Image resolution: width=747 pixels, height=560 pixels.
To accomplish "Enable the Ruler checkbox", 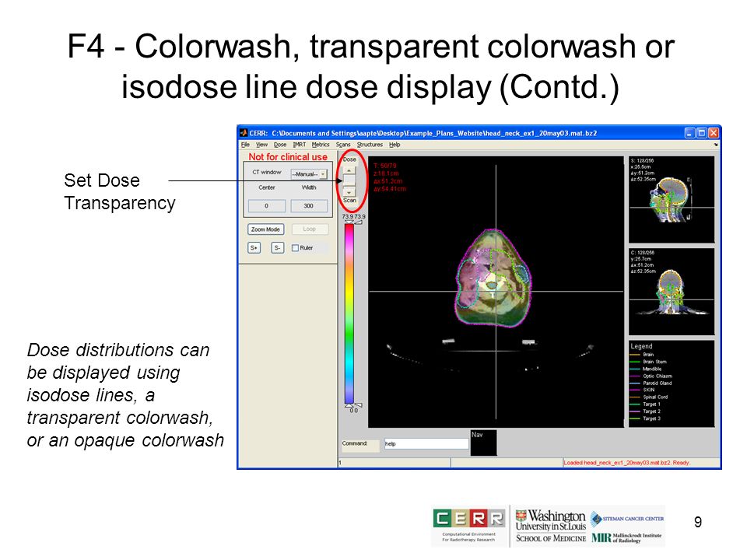I will click(296, 247).
